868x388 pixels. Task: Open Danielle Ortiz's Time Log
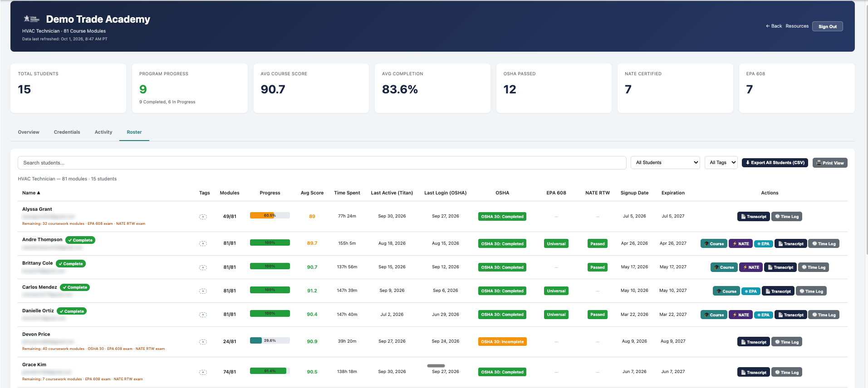click(x=824, y=315)
